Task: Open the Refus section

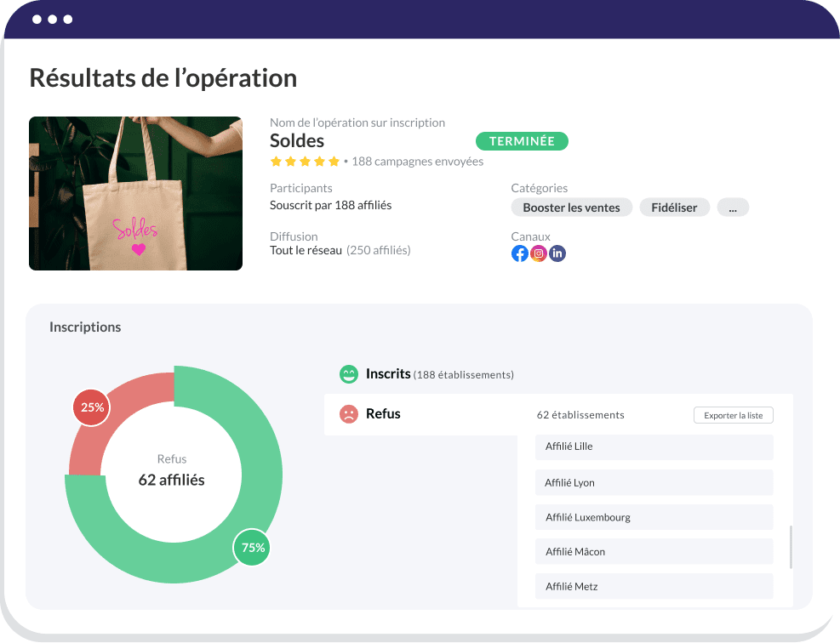Action: tap(382, 413)
